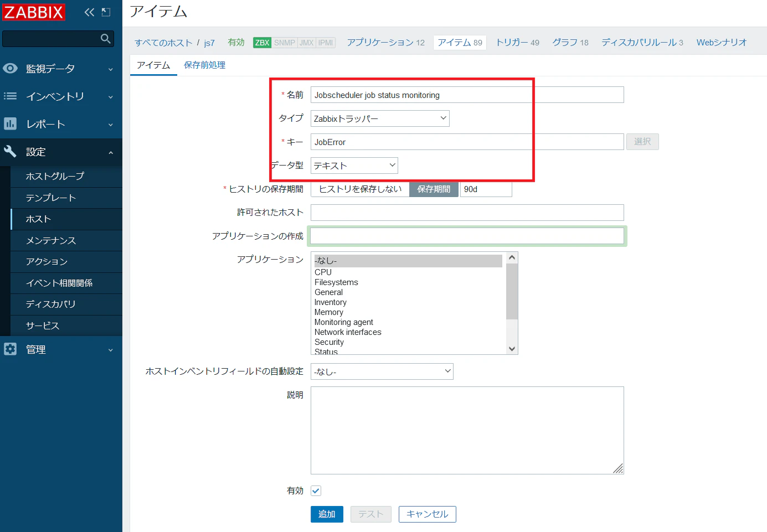This screenshot has width=767, height=532.
Task: Expand the インベントリ menu section
Action: 61,96
